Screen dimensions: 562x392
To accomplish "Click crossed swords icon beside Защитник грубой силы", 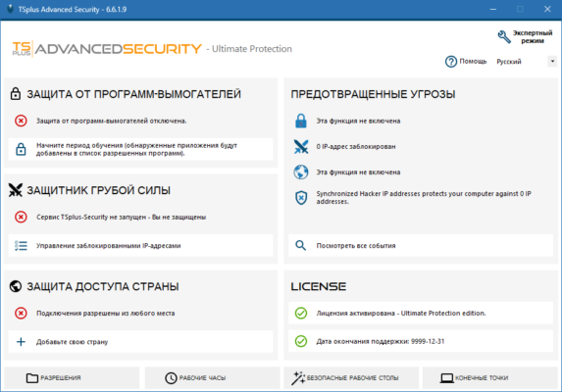I will 16,190.
